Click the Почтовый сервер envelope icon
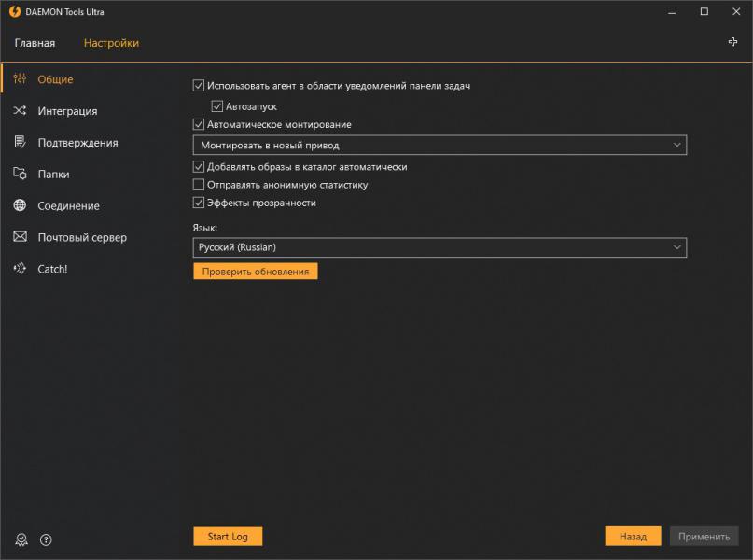 pos(20,237)
